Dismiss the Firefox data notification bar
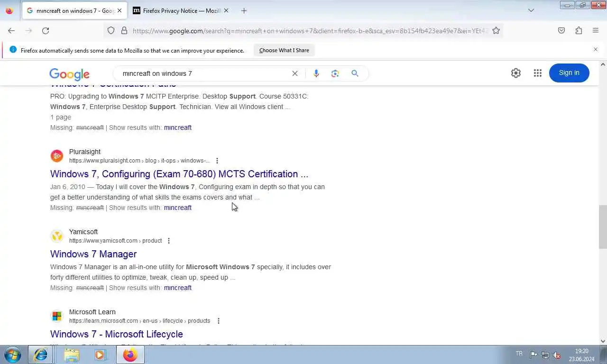 [596, 49]
